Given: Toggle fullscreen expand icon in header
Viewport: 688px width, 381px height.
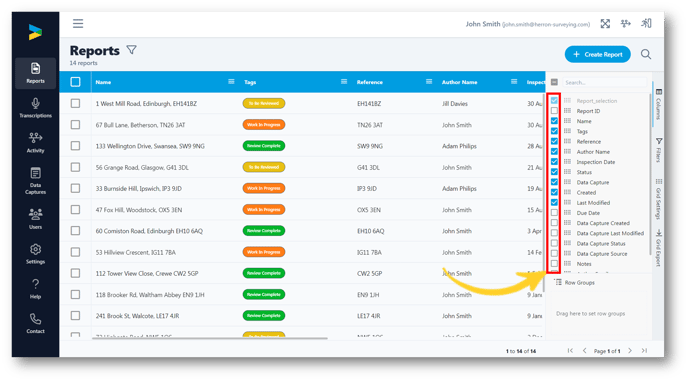Looking at the screenshot, I should click(605, 24).
